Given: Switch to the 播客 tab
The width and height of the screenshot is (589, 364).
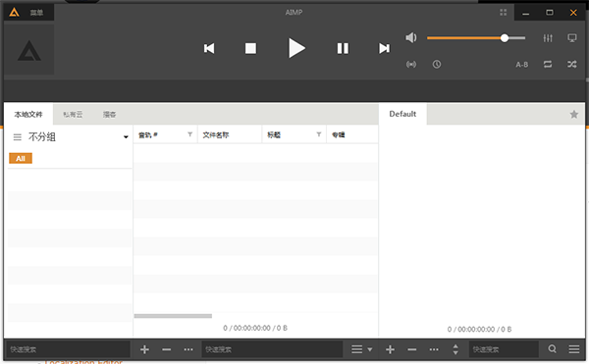Looking at the screenshot, I should coord(109,115).
